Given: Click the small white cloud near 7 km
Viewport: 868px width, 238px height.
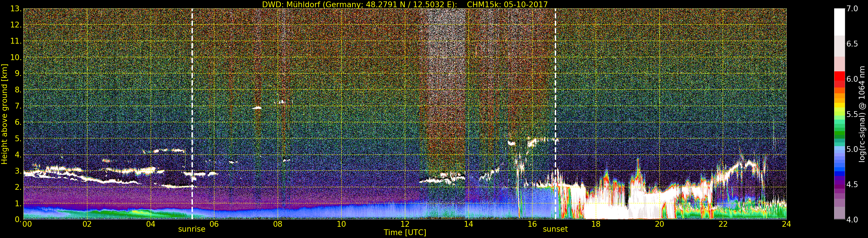Looking at the screenshot, I should point(257,108).
